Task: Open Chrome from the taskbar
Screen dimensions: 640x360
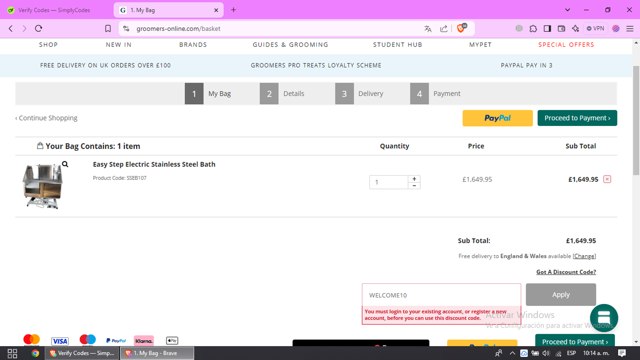Action: point(36,353)
